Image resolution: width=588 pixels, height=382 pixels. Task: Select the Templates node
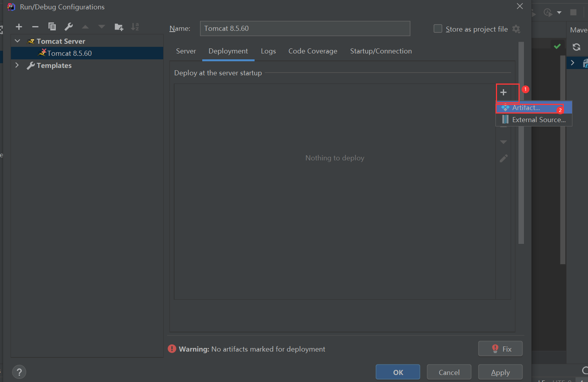[x=54, y=65]
